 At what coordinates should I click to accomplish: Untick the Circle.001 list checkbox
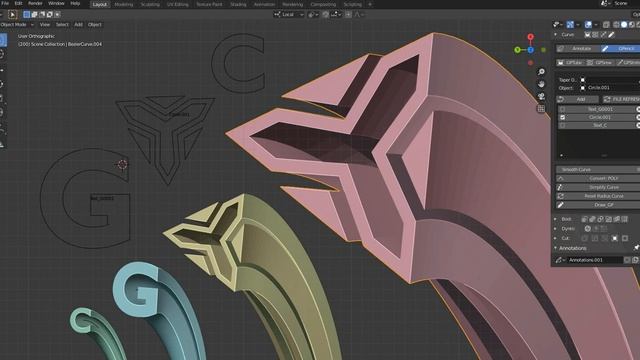[x=563, y=117]
